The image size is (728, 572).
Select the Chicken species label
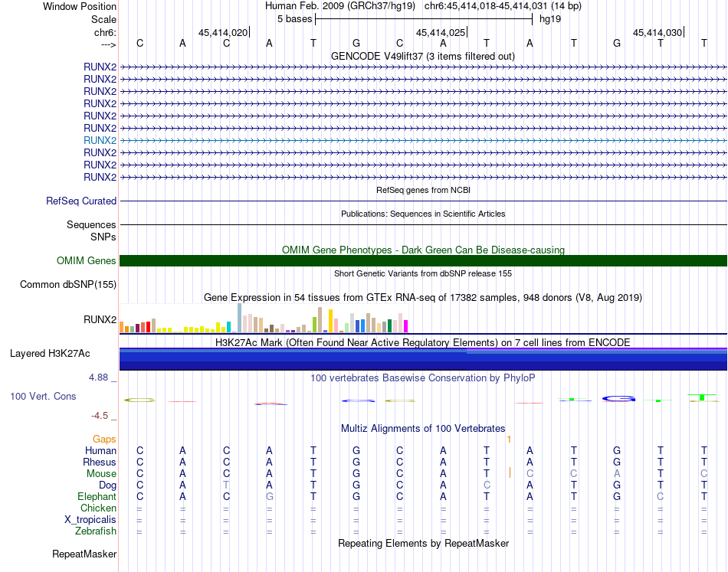pyautogui.click(x=98, y=508)
